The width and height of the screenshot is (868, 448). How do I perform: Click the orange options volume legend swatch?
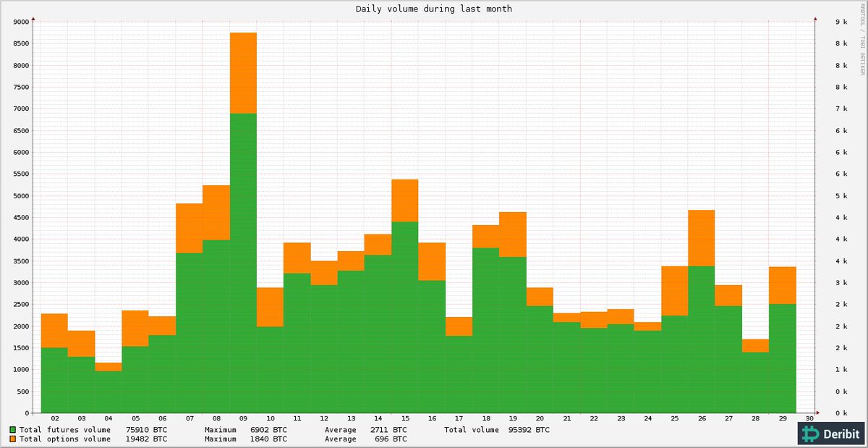coord(13,439)
